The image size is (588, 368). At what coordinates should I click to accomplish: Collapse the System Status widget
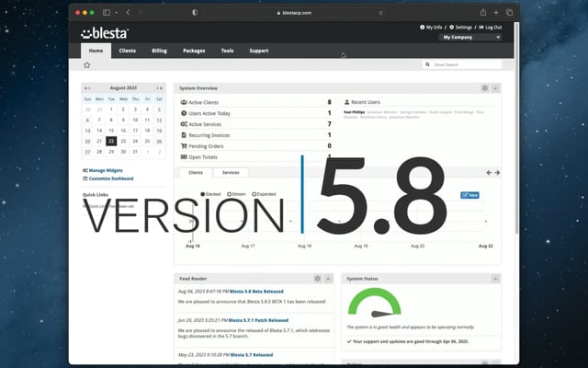pyautogui.click(x=495, y=279)
